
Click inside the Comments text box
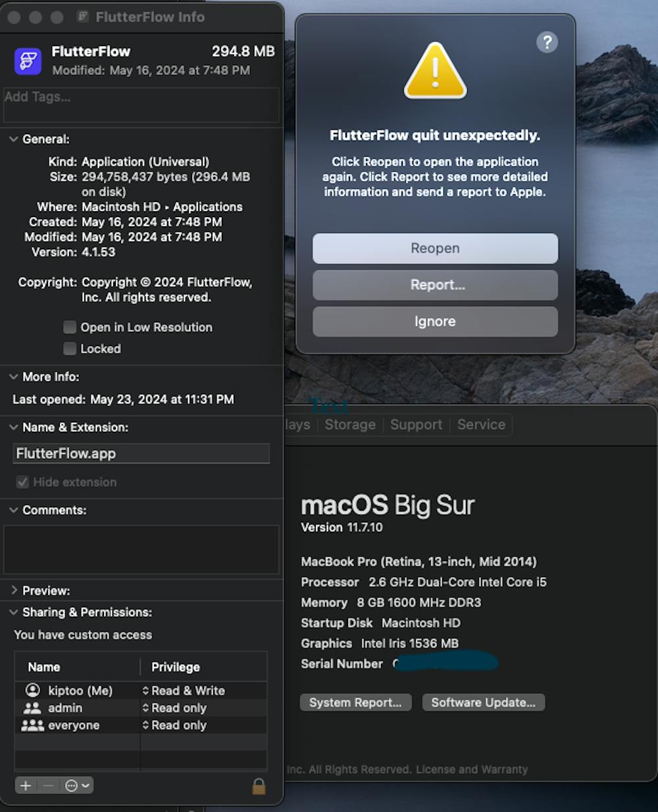[141, 549]
